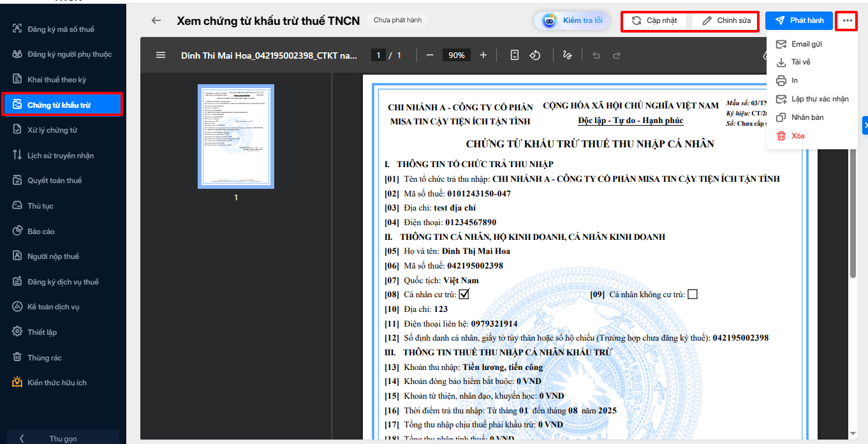Viewport: 868px width, 444px height.
Task: Select the page 1 thumbnail preview
Action: click(236, 137)
